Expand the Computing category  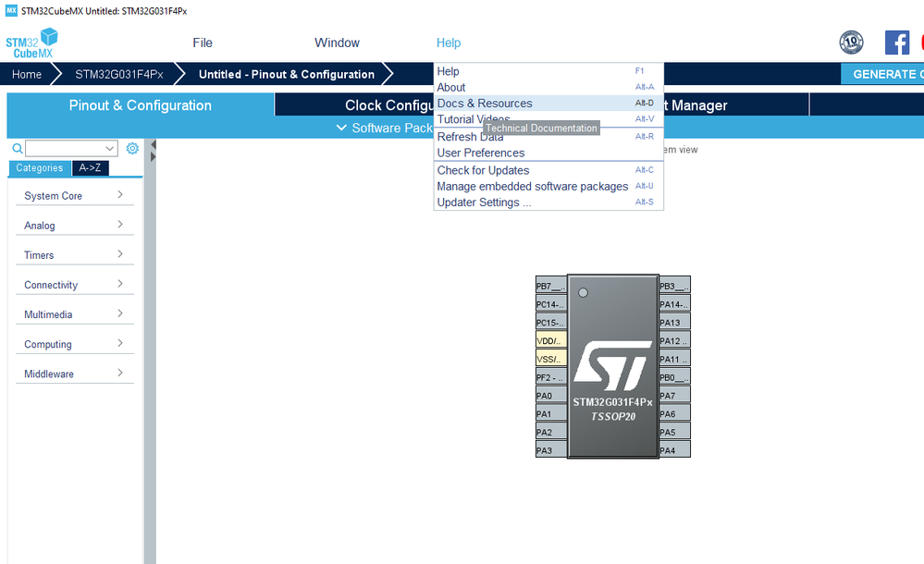pos(74,344)
